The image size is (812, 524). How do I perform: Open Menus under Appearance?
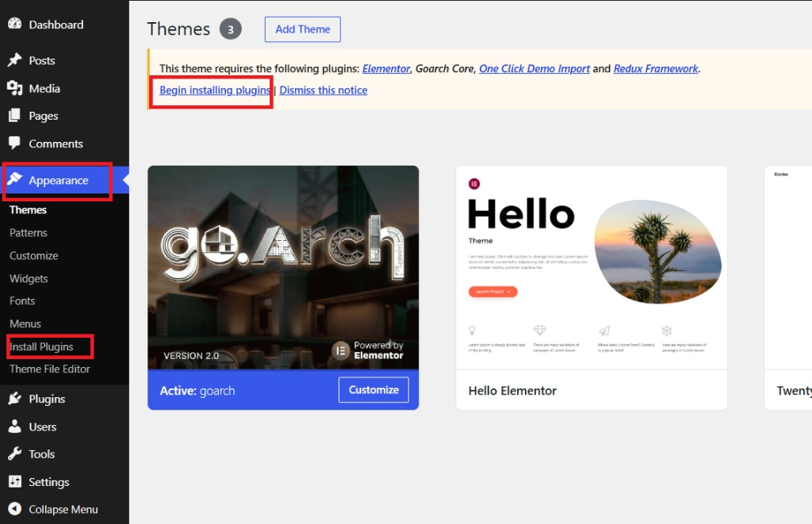(25, 323)
